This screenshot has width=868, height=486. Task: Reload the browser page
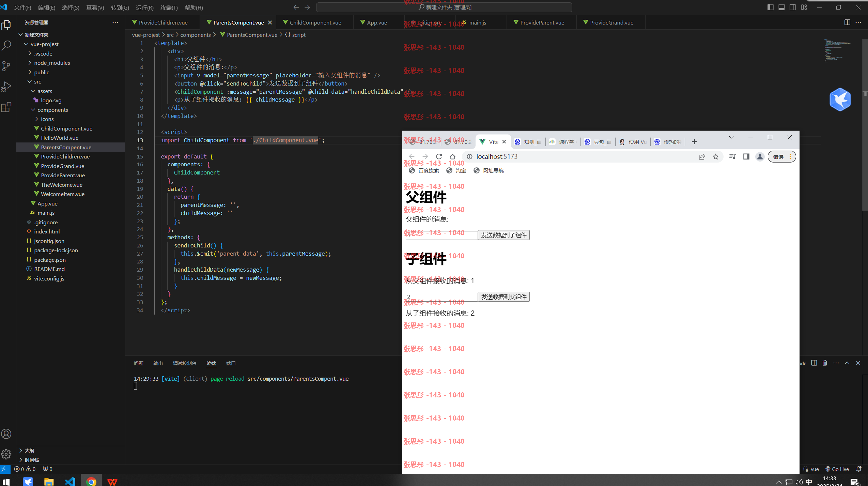pyautogui.click(x=439, y=156)
